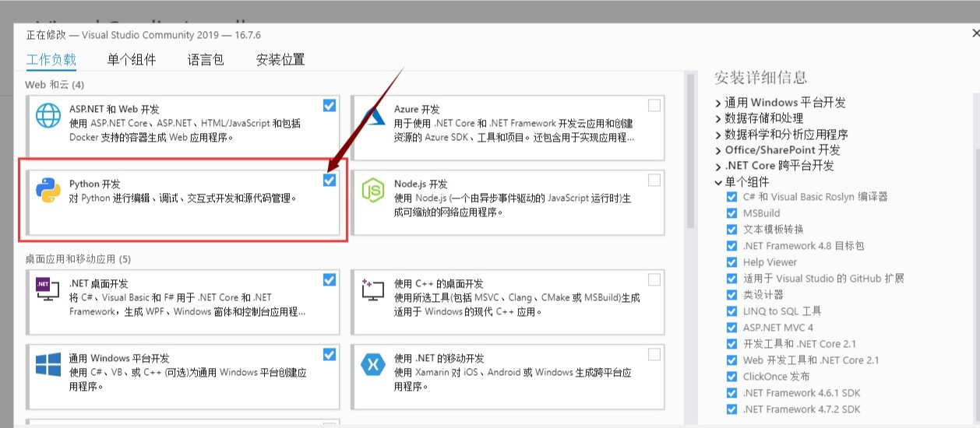Uncheck the Help Viewer component checkbox
Image resolution: width=980 pixels, height=428 pixels.
(x=731, y=262)
